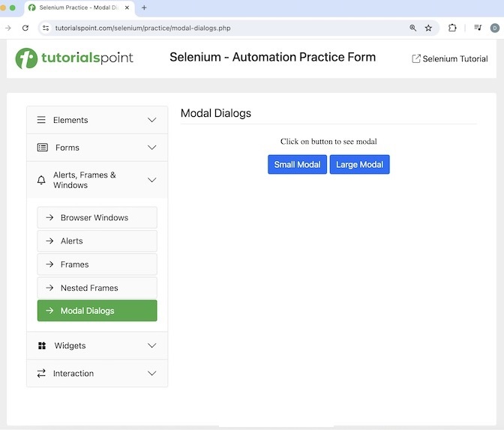504x430 pixels.
Task: Open the browser extensions puzzle icon
Action: click(x=452, y=28)
